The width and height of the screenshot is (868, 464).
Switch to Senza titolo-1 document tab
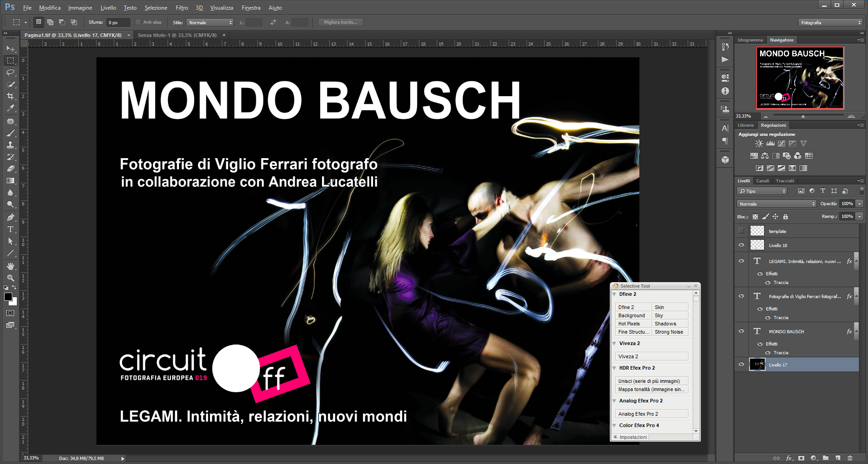pos(177,35)
